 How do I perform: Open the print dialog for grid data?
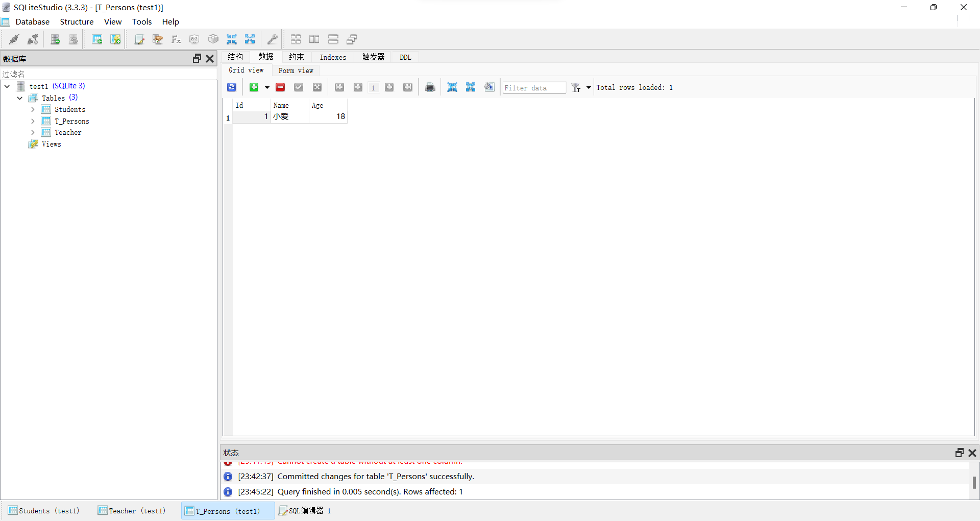point(430,87)
